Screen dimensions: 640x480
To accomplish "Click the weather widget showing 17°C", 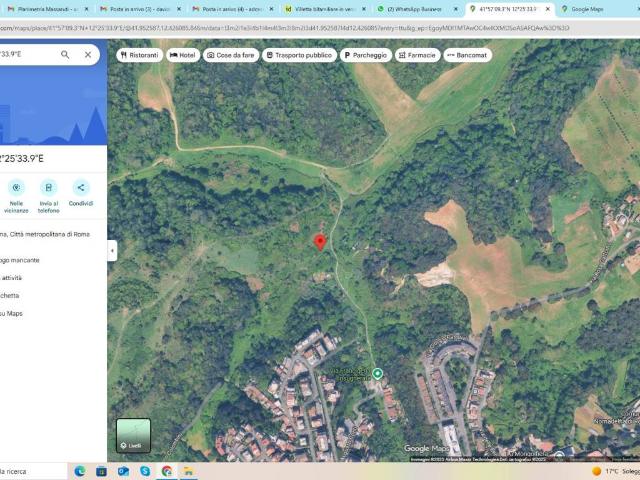I will [x=616, y=471].
